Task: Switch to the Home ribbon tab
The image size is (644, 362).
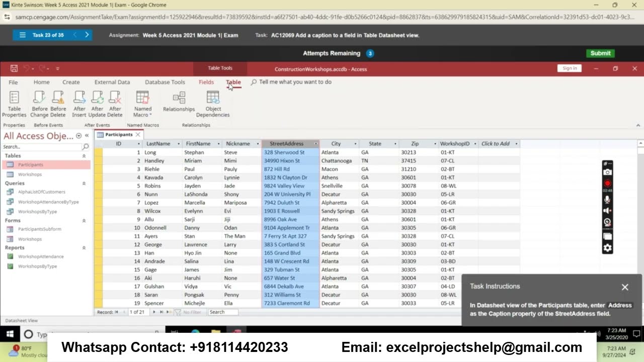Action: (41, 82)
